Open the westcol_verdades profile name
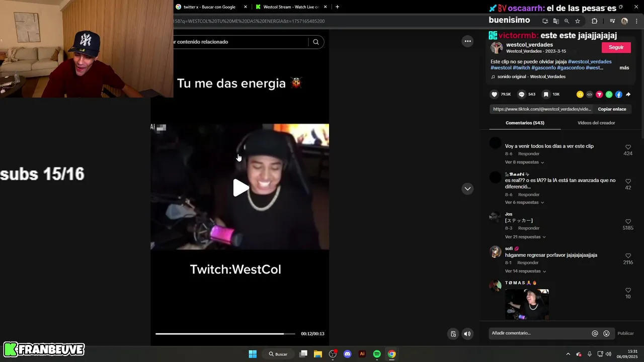The height and width of the screenshot is (362, 644). coord(529,45)
